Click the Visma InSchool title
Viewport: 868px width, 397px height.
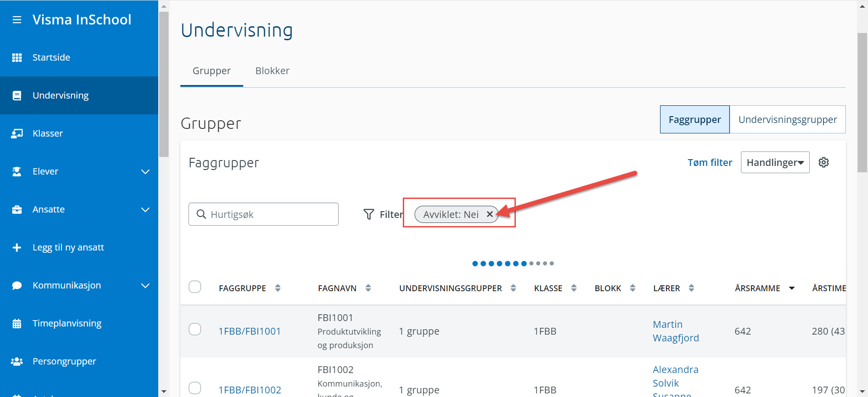[x=82, y=19]
